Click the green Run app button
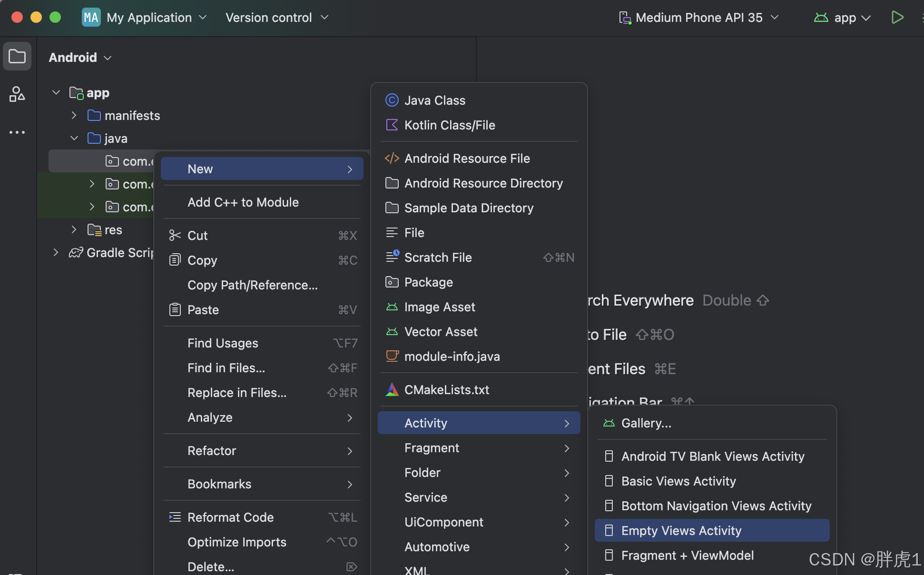This screenshot has width=924, height=575. [897, 18]
